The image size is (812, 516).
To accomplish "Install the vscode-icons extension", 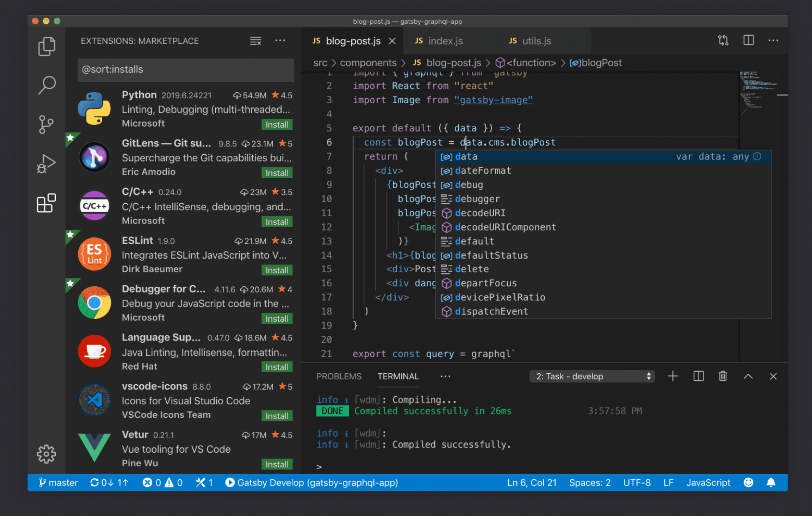I will pos(277,416).
